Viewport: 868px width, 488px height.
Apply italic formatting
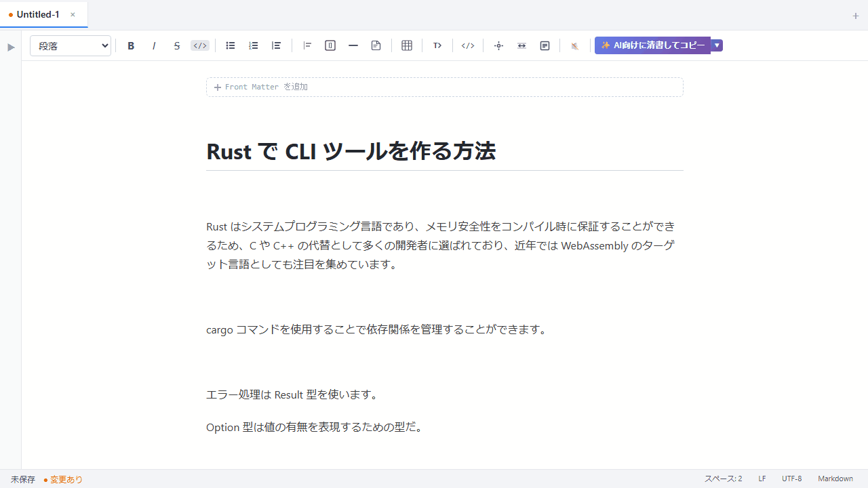[154, 45]
